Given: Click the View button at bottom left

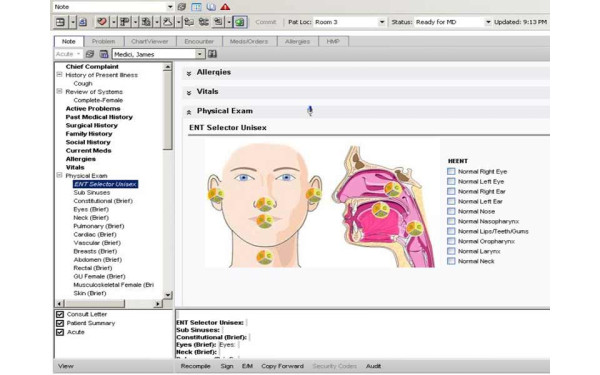Looking at the screenshot, I should [x=65, y=366].
